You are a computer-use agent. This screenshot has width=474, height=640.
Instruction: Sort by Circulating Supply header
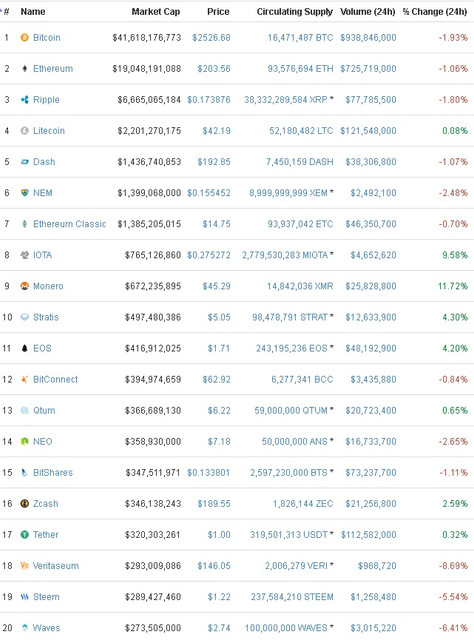(x=295, y=12)
